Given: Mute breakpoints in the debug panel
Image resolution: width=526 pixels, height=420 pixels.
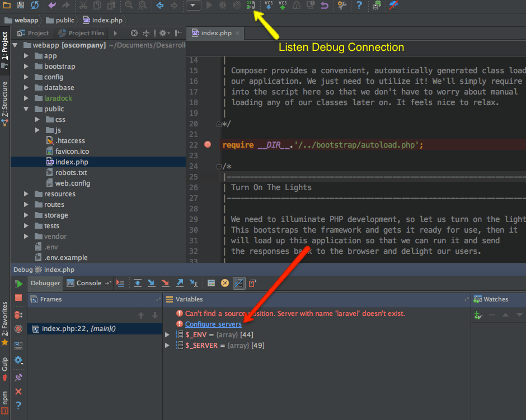Looking at the screenshot, I should point(18,329).
